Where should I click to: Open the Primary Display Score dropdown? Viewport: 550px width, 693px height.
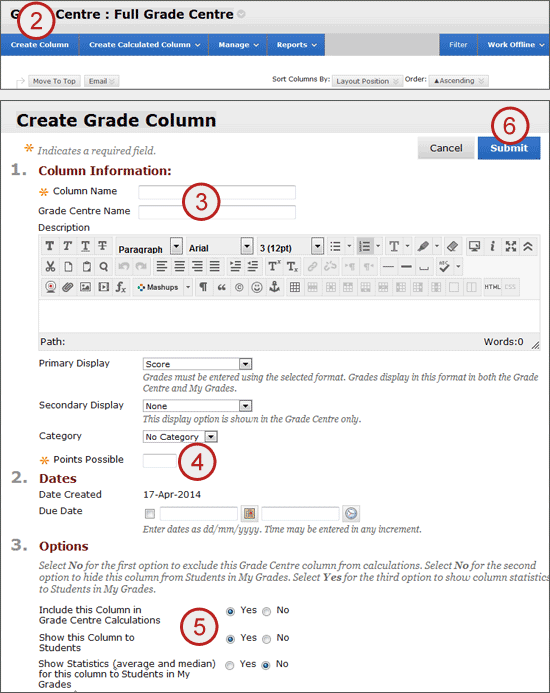198,364
